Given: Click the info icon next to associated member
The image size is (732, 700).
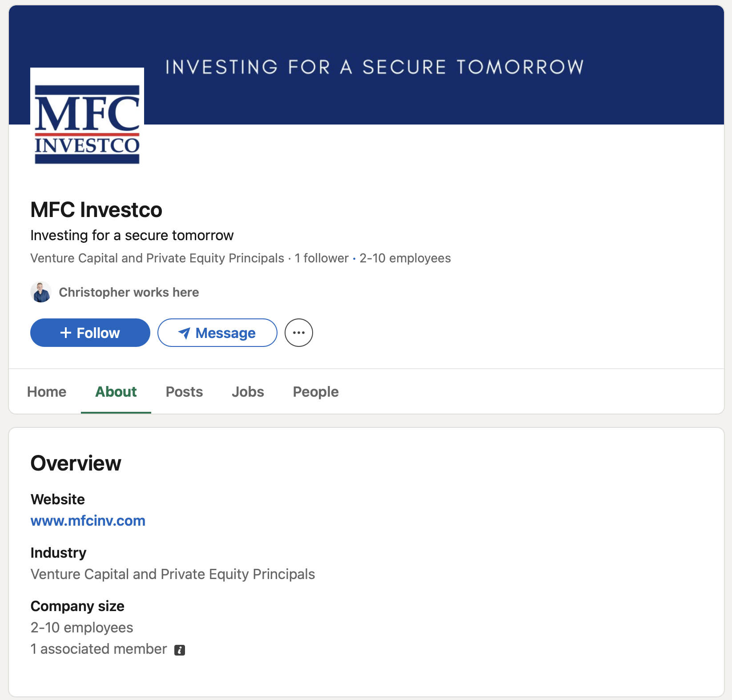Looking at the screenshot, I should pyautogui.click(x=180, y=650).
